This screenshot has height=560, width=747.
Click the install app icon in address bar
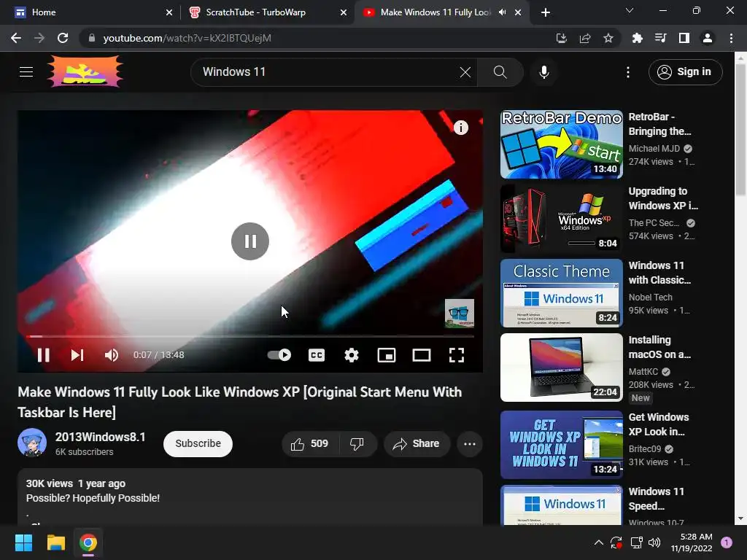coord(561,38)
